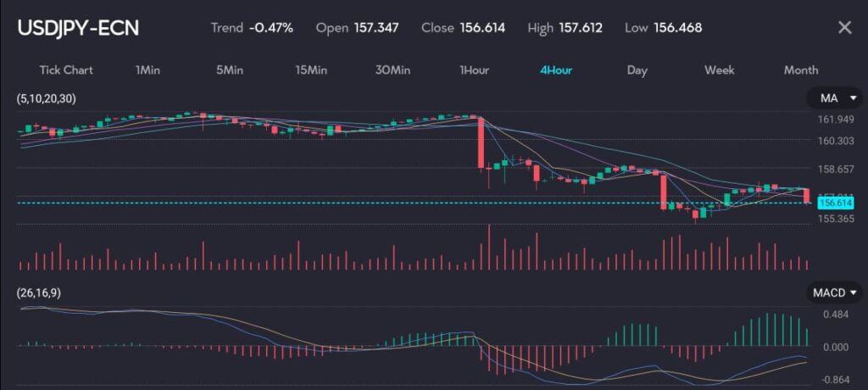The width and height of the screenshot is (868, 390).
Task: Select the 5Min timeframe tab
Action: click(x=230, y=70)
